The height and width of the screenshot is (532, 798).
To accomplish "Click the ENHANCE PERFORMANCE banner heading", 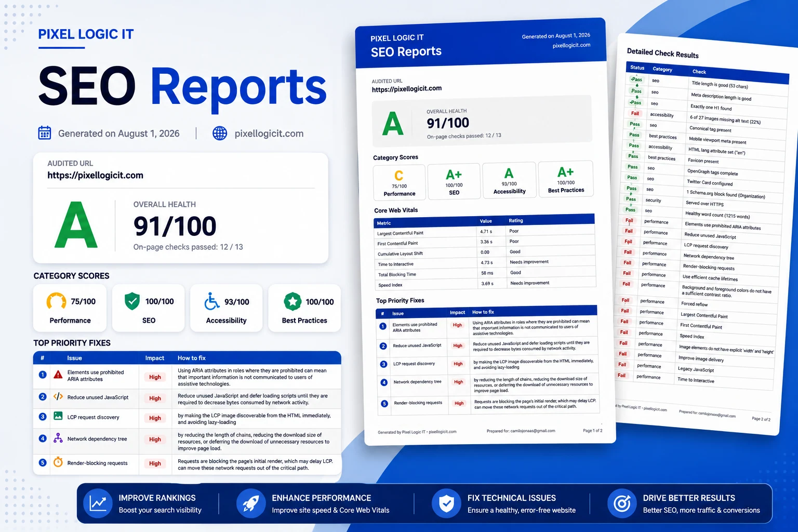I will click(322, 498).
